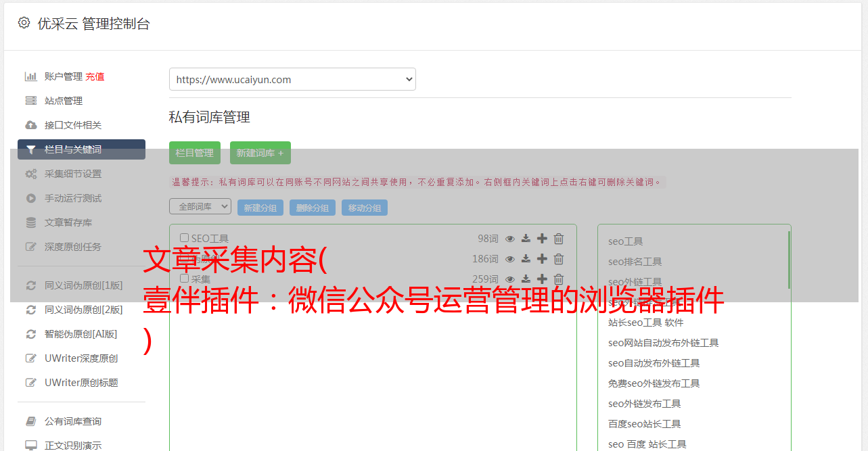Click the gears icon for 采集细节设置
The image size is (868, 451).
[31, 174]
